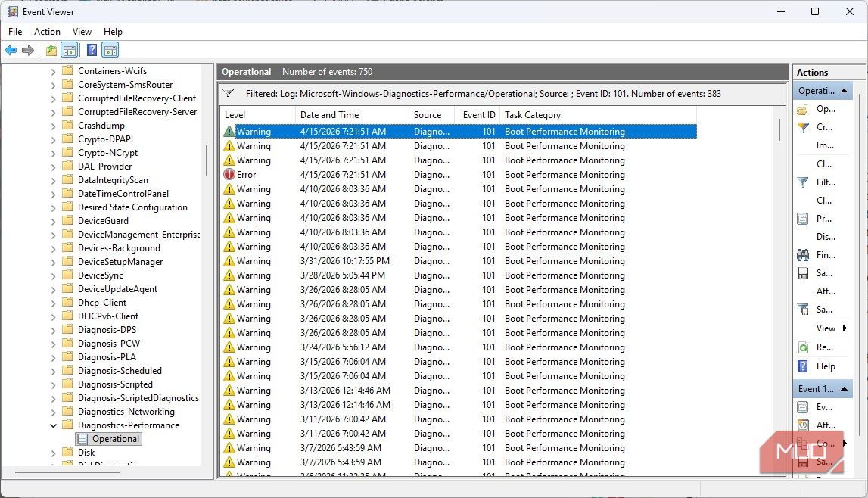The image size is (868, 498).
Task: Open Event Properties via the 'Ev...' action
Action: point(802,407)
